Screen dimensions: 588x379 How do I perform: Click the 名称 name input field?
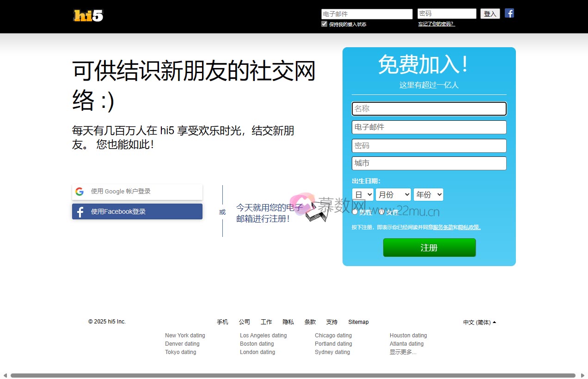coord(429,109)
